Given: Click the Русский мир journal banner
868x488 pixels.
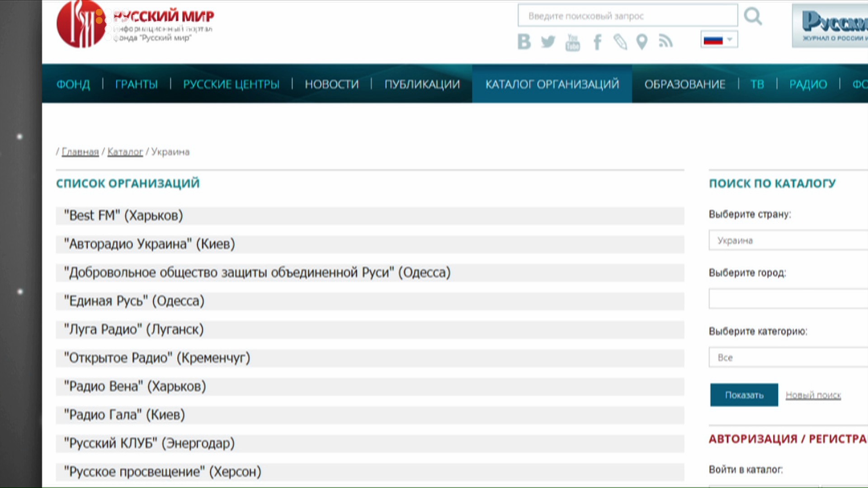Looking at the screenshot, I should pyautogui.click(x=830, y=25).
